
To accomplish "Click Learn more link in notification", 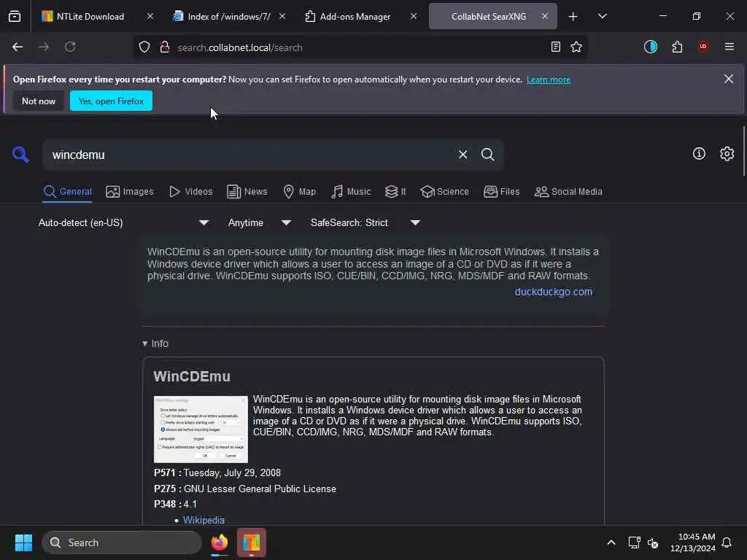I will pyautogui.click(x=549, y=79).
